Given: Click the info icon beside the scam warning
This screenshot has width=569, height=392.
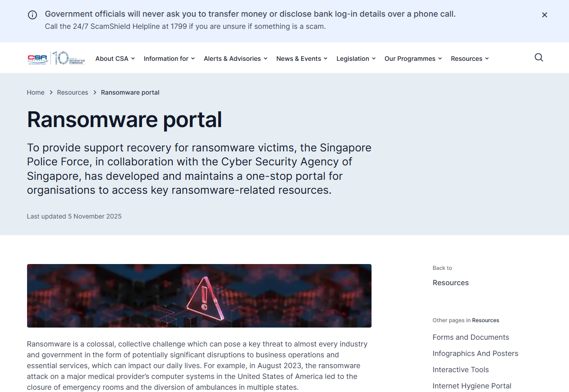Looking at the screenshot, I should tap(32, 14).
